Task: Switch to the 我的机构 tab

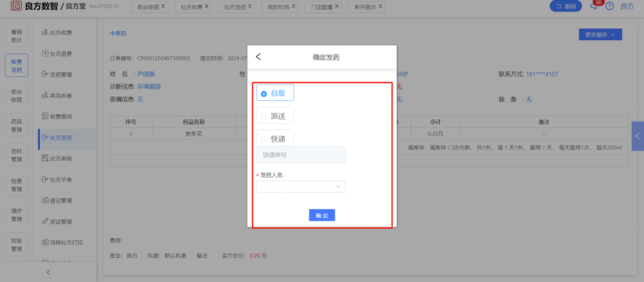Action: [x=279, y=7]
